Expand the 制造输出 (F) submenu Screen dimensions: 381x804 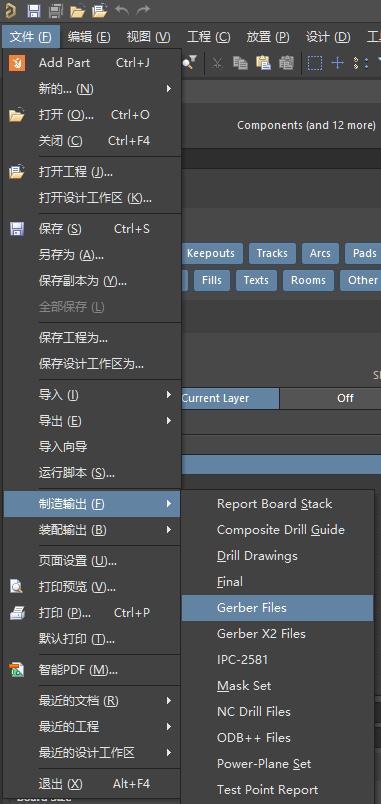[x=92, y=504]
